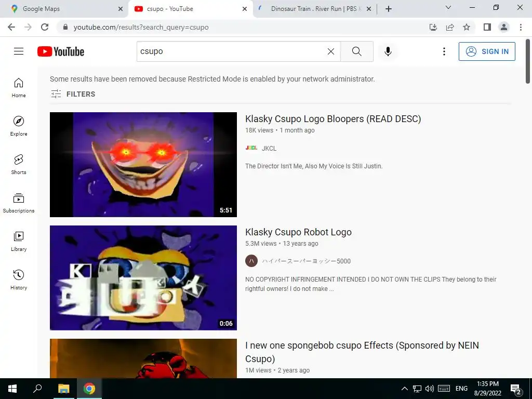Open YouTube settings three-dot menu
The image size is (532, 399).
pos(444,51)
